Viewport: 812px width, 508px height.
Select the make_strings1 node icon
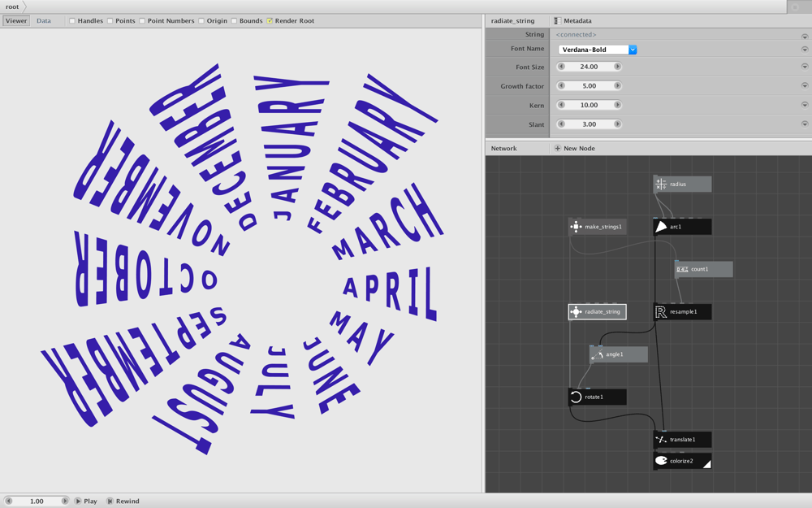coord(576,227)
